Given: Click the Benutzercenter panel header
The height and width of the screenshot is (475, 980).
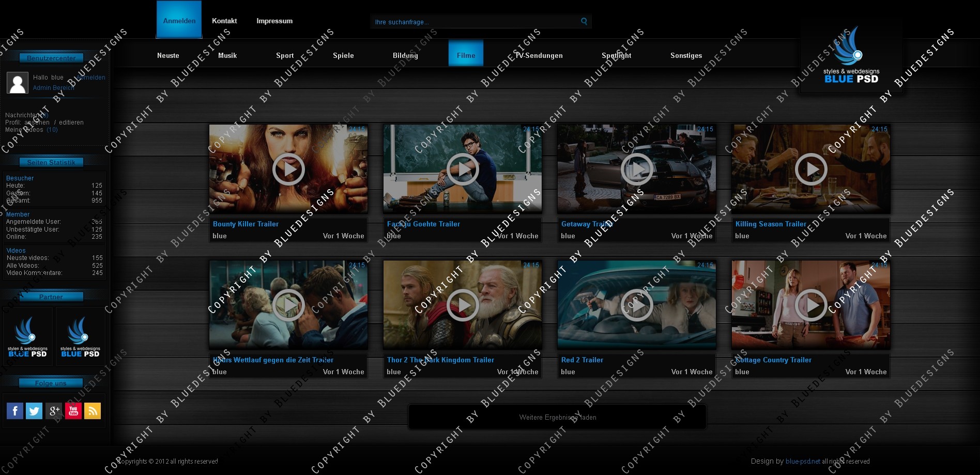Looking at the screenshot, I should pos(51,58).
